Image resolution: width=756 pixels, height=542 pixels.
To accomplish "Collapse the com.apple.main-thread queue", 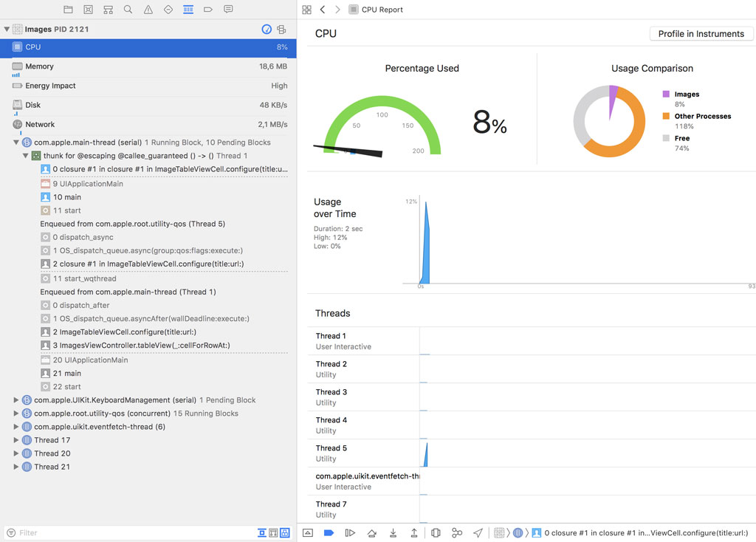I will (x=16, y=143).
